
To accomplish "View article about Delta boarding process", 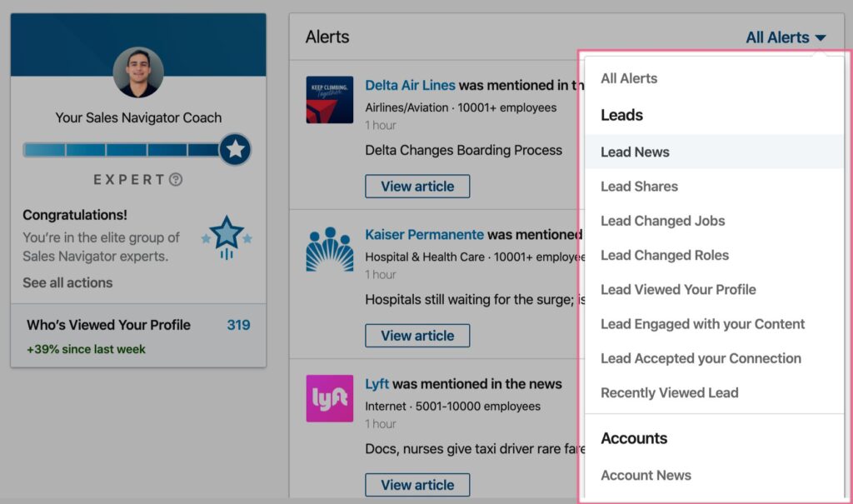I will point(417,186).
